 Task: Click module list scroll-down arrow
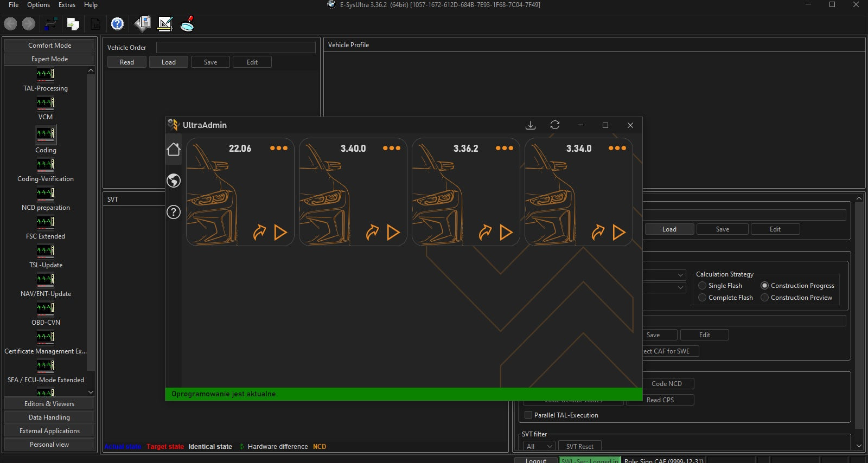point(91,392)
